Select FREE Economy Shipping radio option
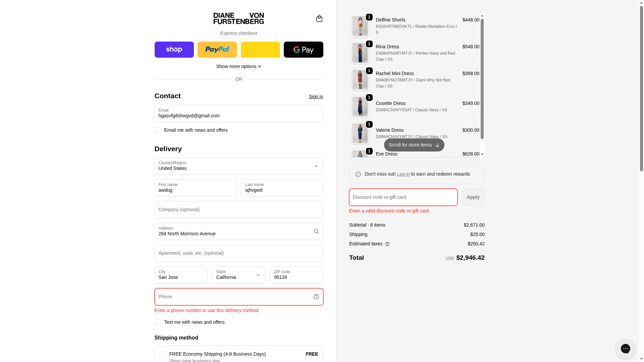644x362 pixels. 163,354
